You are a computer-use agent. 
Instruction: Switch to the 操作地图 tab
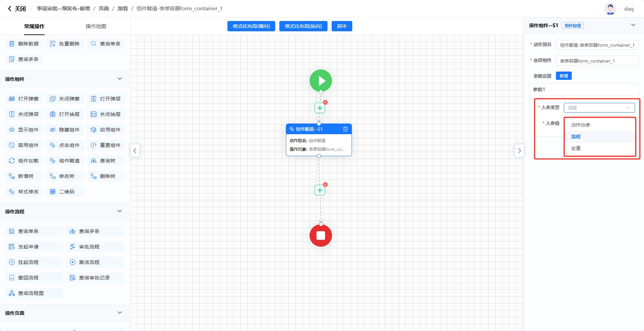pos(96,26)
